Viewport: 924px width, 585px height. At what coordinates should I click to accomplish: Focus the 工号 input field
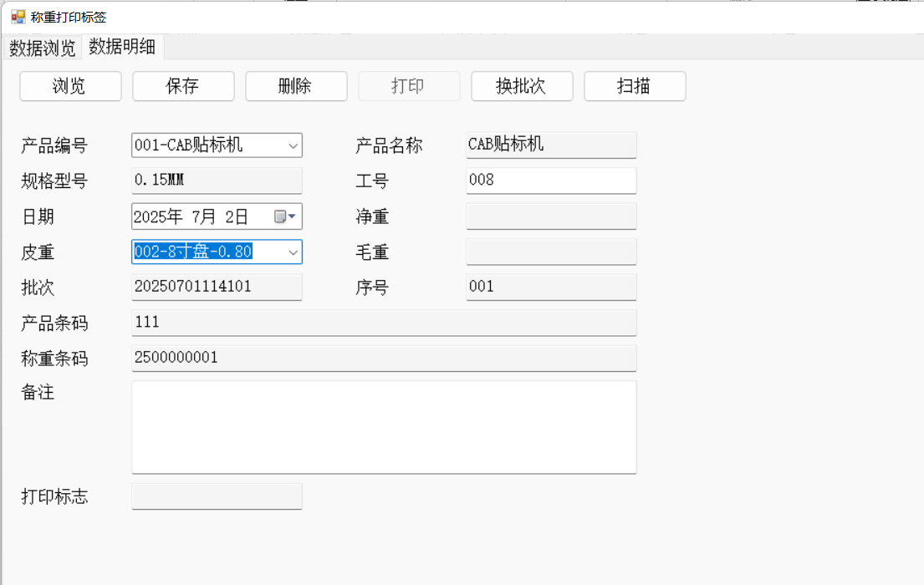[x=551, y=181]
